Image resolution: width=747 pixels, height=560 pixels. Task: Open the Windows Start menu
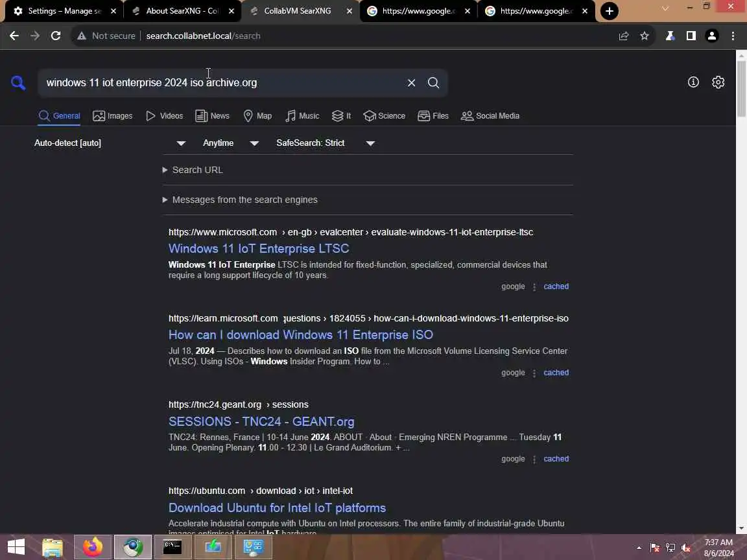pyautogui.click(x=16, y=547)
